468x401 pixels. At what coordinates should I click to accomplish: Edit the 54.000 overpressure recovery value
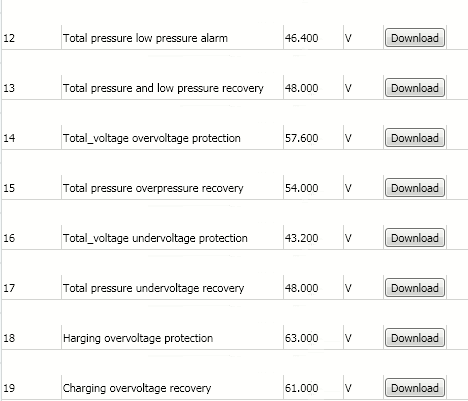[313, 188]
